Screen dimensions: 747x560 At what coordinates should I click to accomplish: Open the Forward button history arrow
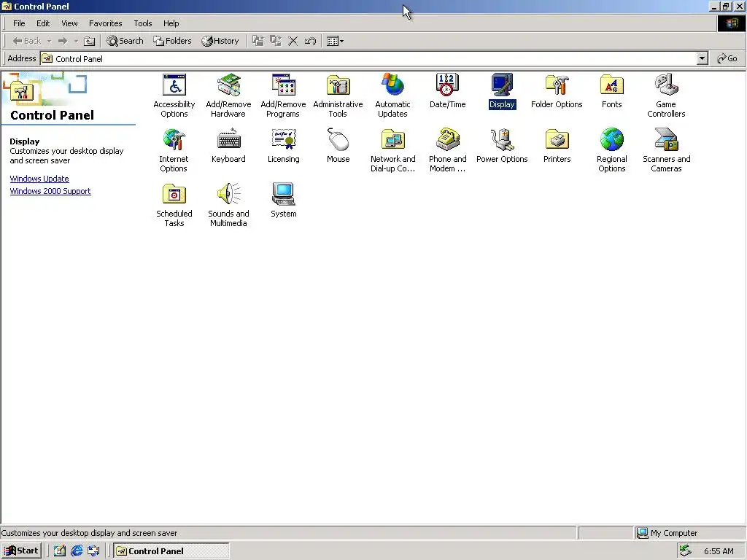tap(76, 42)
